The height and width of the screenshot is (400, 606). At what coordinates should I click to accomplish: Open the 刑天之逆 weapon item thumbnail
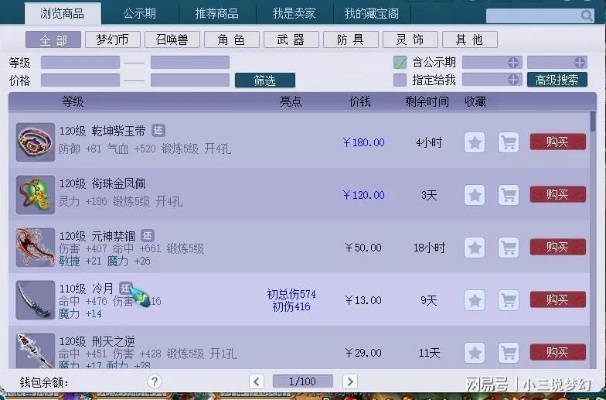click(35, 350)
